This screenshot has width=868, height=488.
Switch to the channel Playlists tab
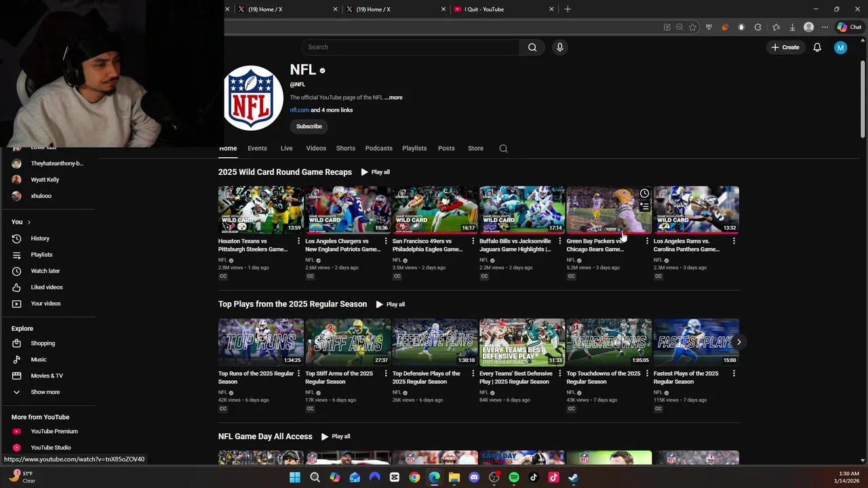tap(414, 148)
